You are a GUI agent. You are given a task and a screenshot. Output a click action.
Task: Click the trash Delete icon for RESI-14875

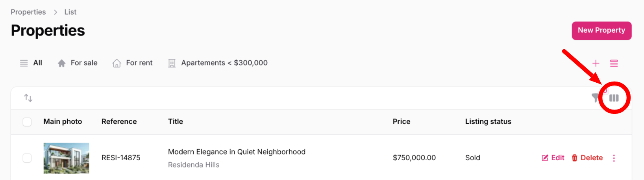(575, 158)
